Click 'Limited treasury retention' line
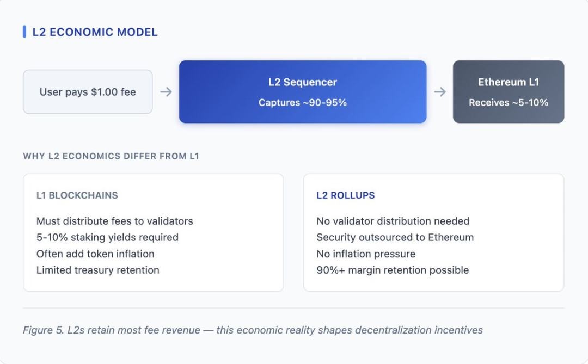This screenshot has width=588, height=364. tap(98, 270)
